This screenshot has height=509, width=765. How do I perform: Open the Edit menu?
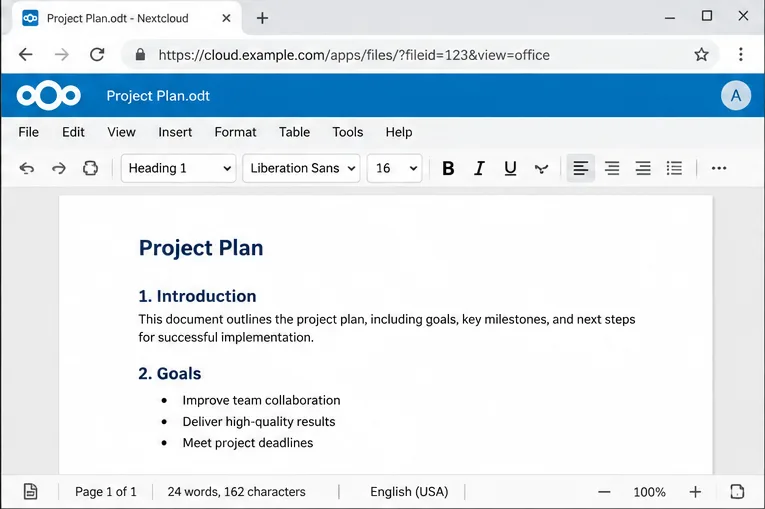73,132
